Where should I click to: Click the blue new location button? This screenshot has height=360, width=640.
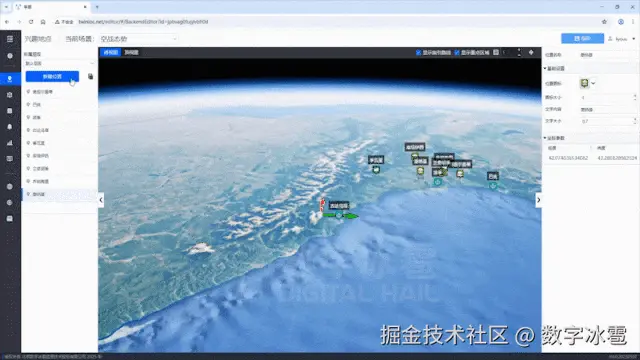tap(52, 76)
